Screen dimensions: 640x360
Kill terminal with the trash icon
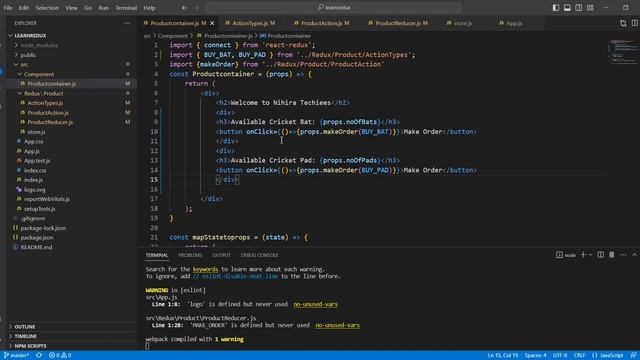click(611, 255)
